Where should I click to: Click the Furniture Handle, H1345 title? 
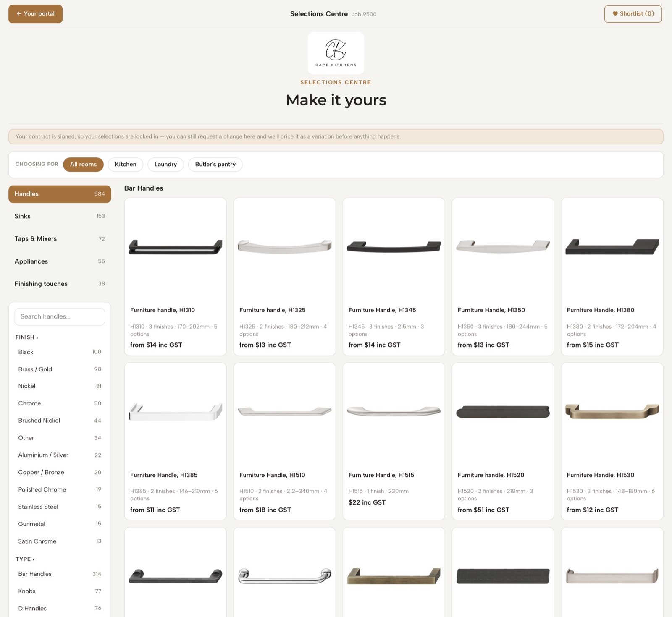pos(382,310)
